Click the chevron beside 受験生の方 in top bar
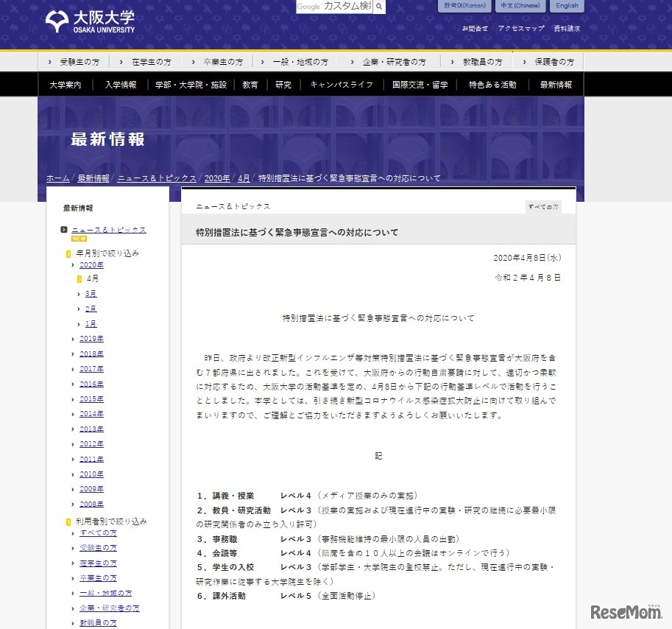 [49, 62]
